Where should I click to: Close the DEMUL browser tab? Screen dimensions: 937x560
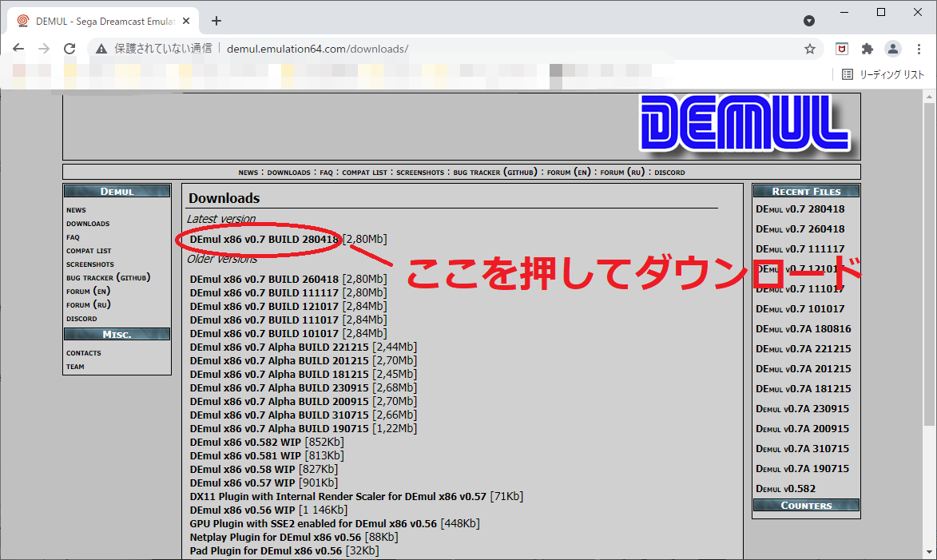click(x=186, y=21)
